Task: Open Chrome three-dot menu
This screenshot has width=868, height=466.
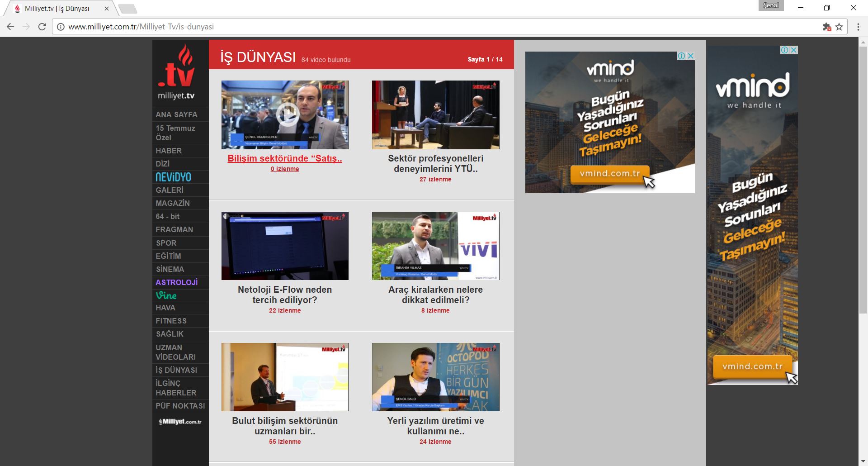Action: (x=858, y=27)
